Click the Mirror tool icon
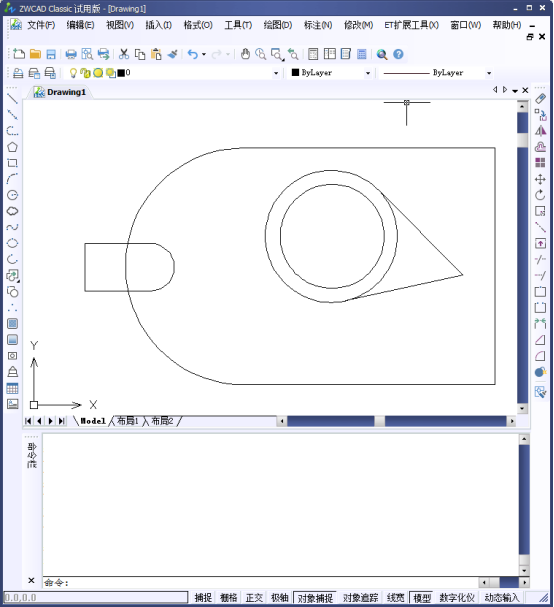The image size is (554, 607). (x=540, y=131)
